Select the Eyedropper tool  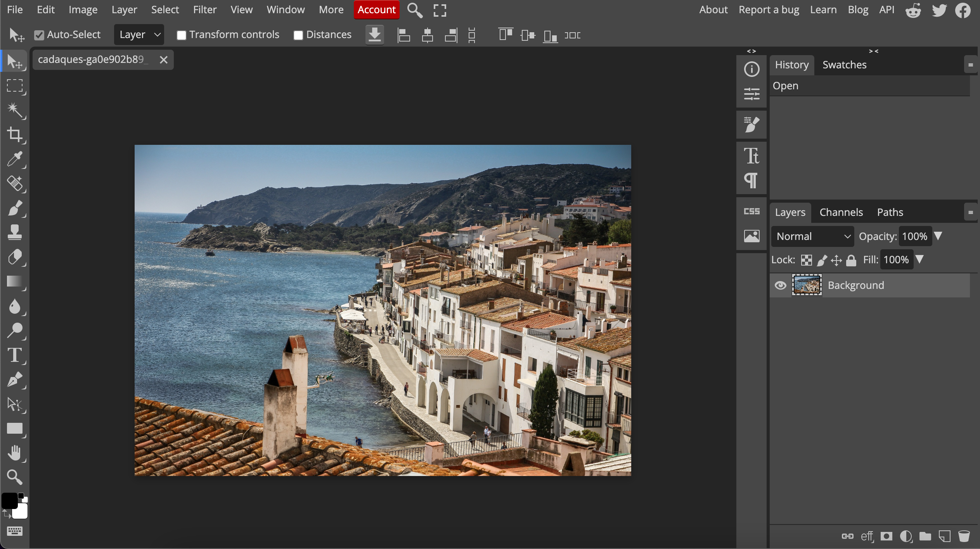coord(15,159)
